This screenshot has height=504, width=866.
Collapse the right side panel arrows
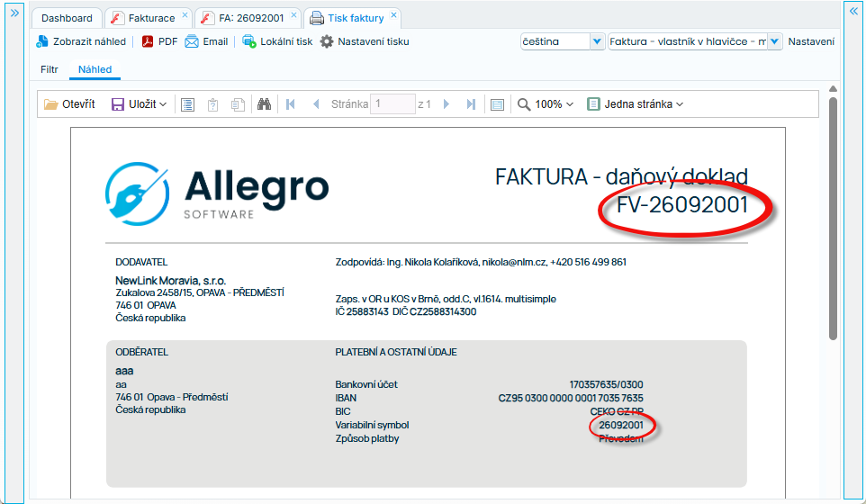click(854, 12)
